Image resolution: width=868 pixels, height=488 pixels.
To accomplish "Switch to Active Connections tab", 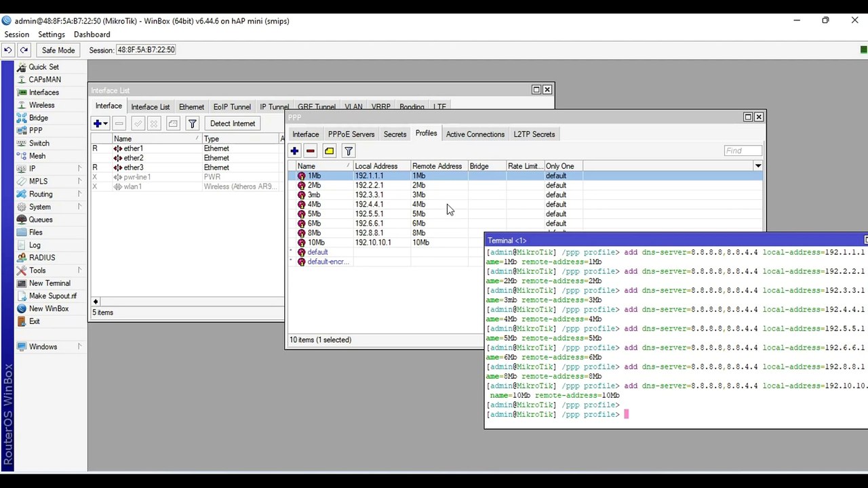I will point(475,134).
